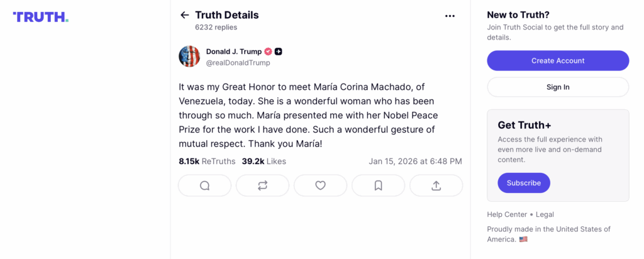
Task: Open the Legal link
Action: pyautogui.click(x=545, y=214)
